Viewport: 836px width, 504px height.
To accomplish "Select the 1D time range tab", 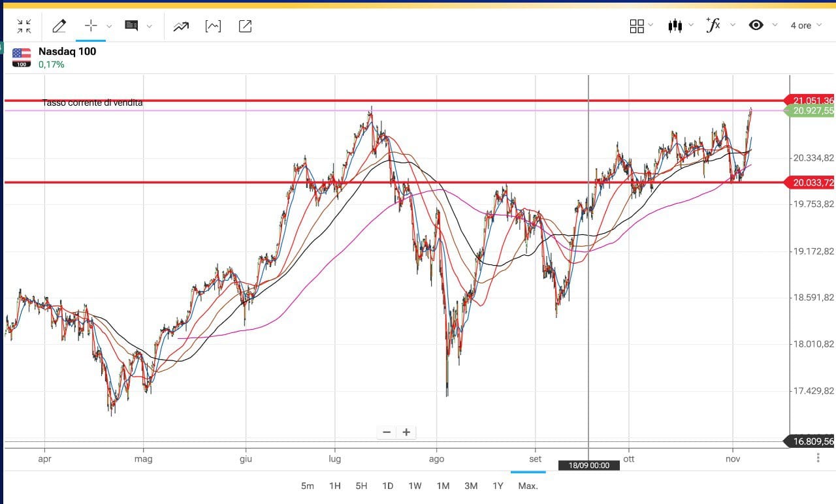I will point(387,486).
